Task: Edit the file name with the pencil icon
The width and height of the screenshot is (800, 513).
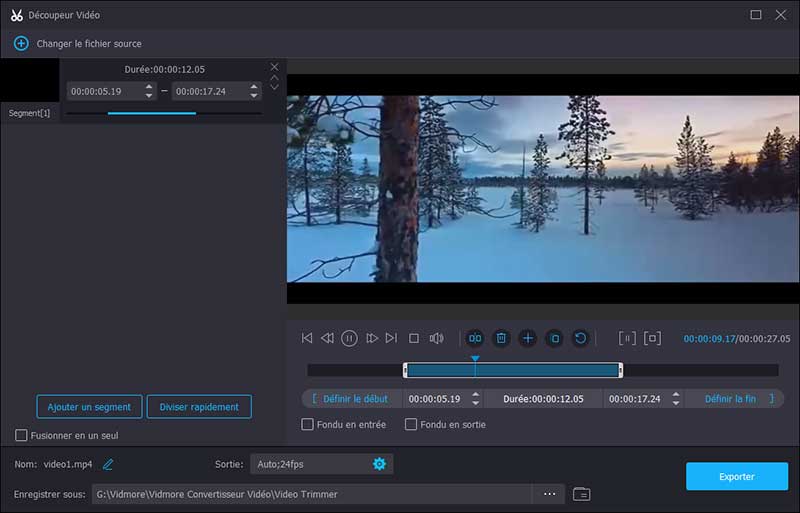Action: pyautogui.click(x=108, y=464)
